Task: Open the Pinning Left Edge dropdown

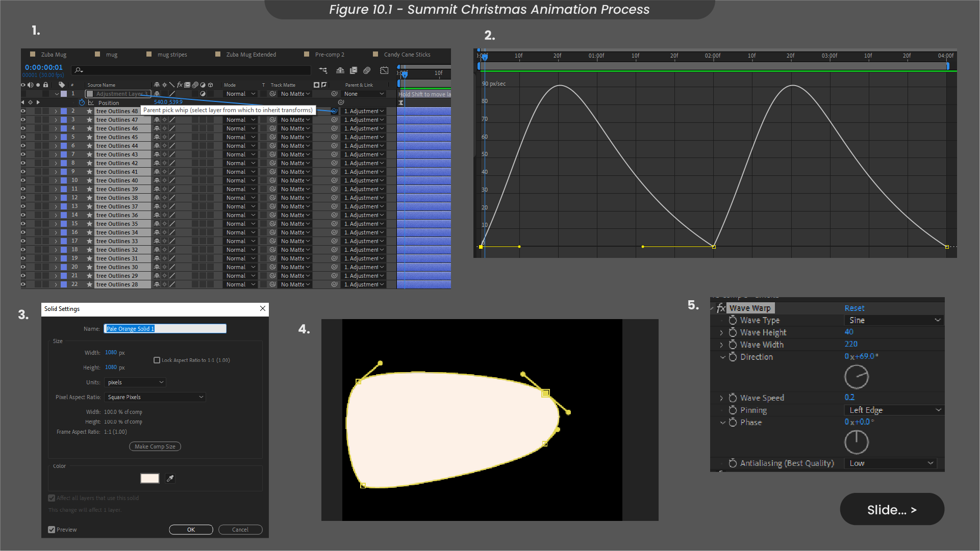Action: [894, 410]
